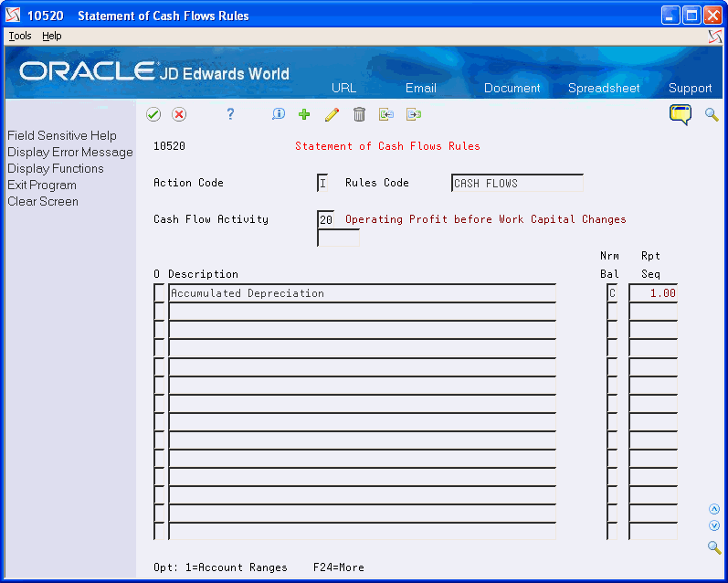Screen dimensions: 728x583
Task: Open the Email link in banner
Action: tap(421, 88)
